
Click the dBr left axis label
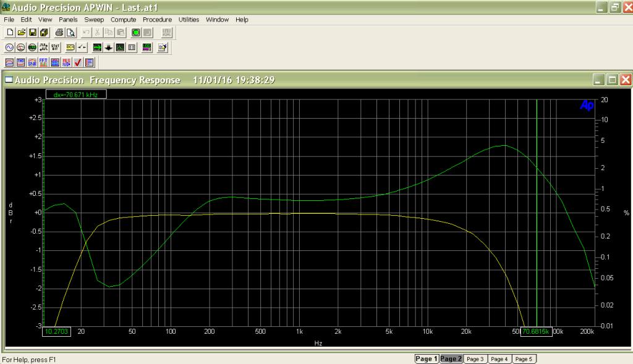[x=11, y=213]
